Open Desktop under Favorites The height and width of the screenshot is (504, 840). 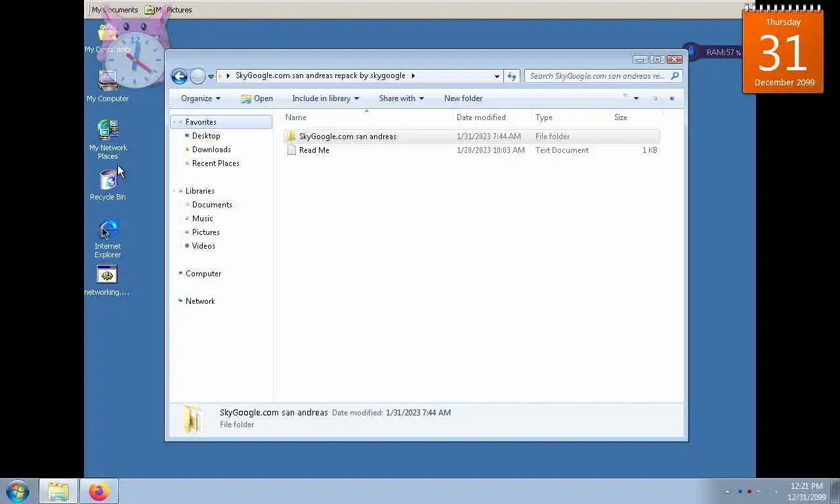pos(206,136)
